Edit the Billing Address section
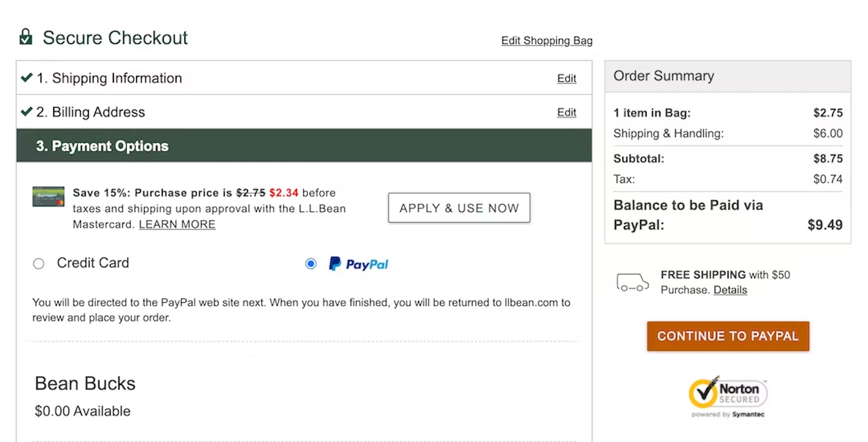Screen dimensions: 868x442 click(566, 112)
